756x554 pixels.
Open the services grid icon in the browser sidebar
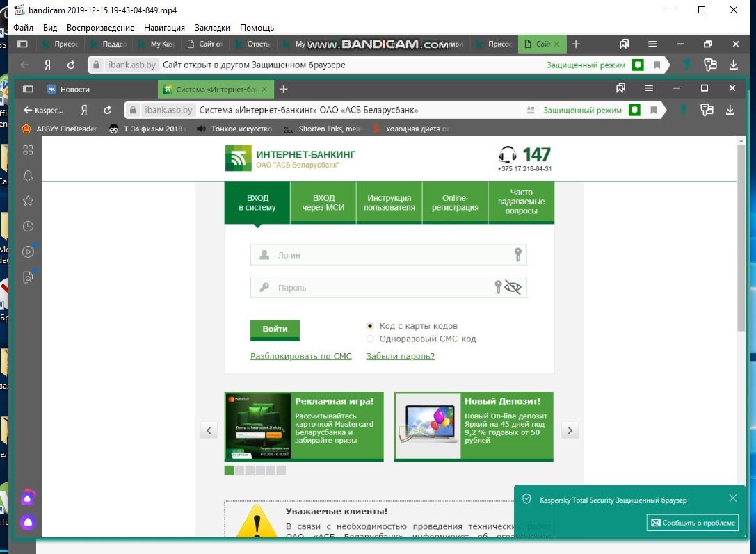[x=28, y=150]
